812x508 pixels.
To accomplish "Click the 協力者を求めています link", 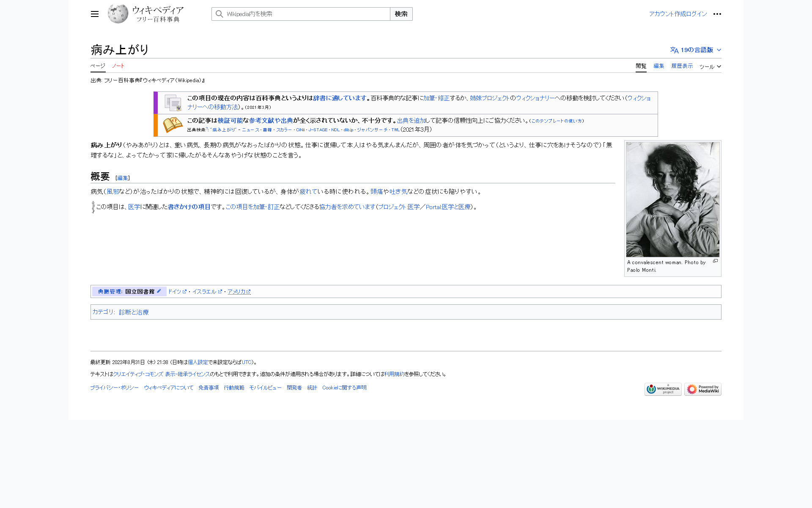I will pyautogui.click(x=347, y=207).
